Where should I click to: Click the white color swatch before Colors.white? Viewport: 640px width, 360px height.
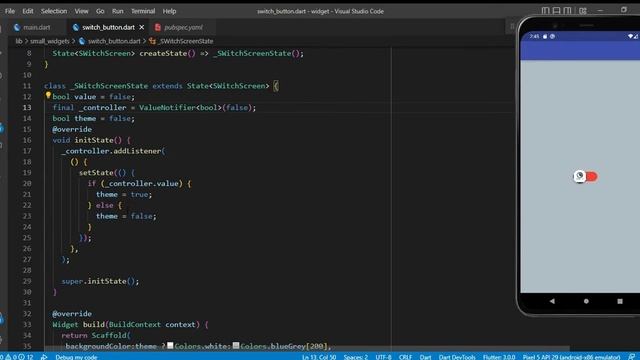170,346
